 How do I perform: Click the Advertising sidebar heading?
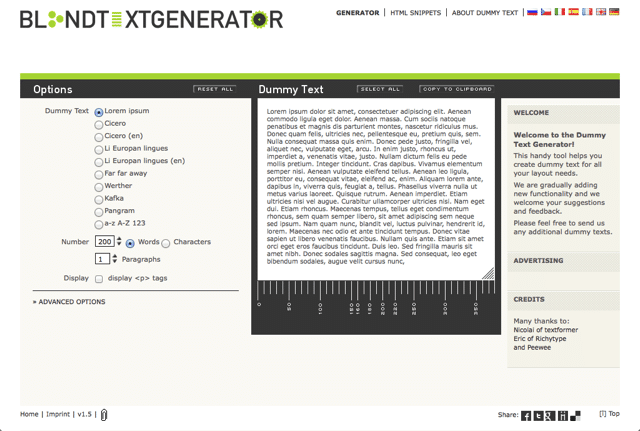pyautogui.click(x=538, y=260)
